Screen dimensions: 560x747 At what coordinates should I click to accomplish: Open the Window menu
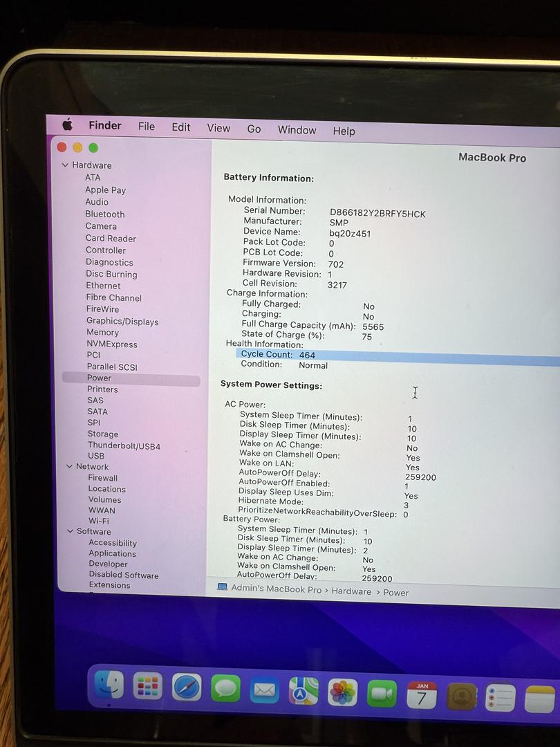297,130
